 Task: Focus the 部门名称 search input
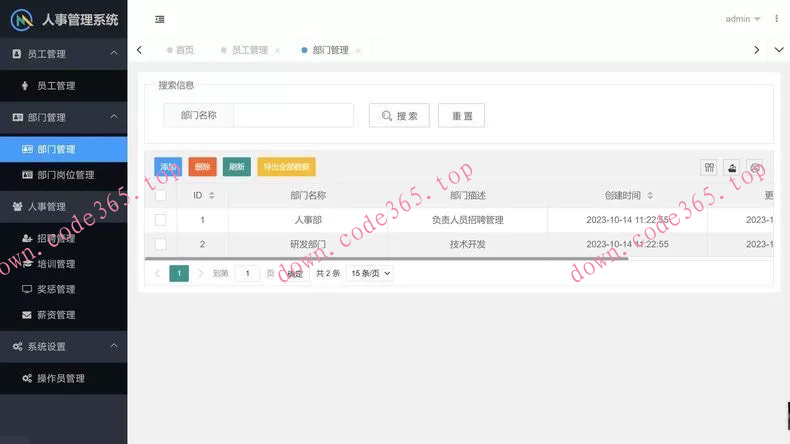coord(294,115)
